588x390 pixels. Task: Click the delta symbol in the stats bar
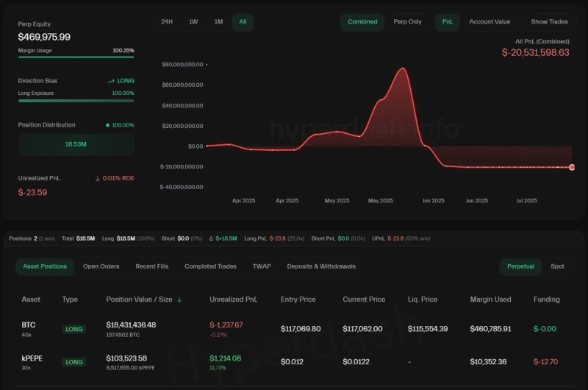(x=212, y=238)
